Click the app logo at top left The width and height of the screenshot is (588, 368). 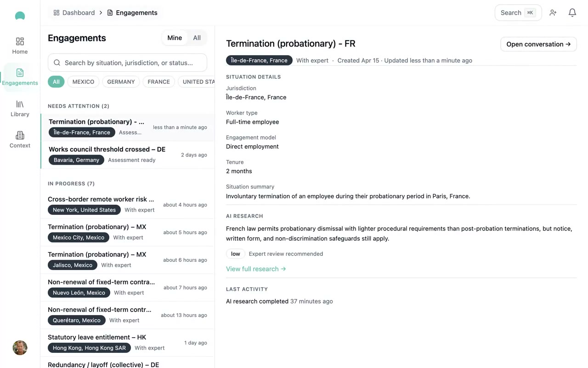(20, 16)
